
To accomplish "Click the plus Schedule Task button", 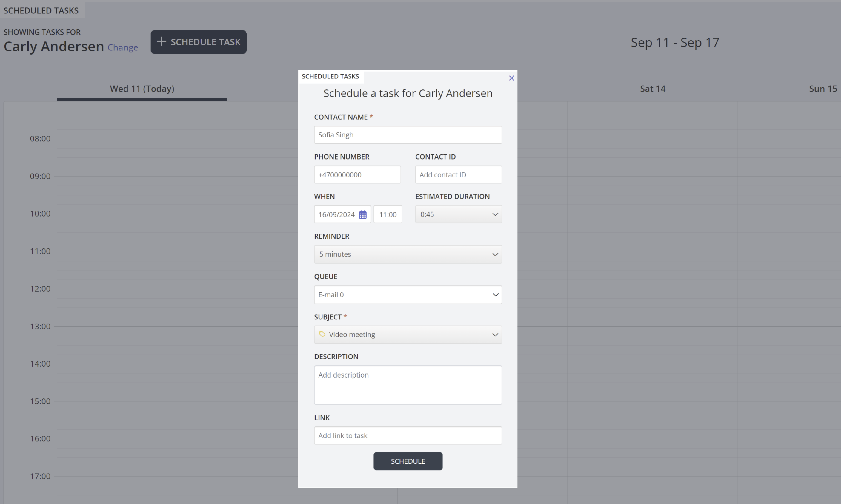I will coord(199,42).
